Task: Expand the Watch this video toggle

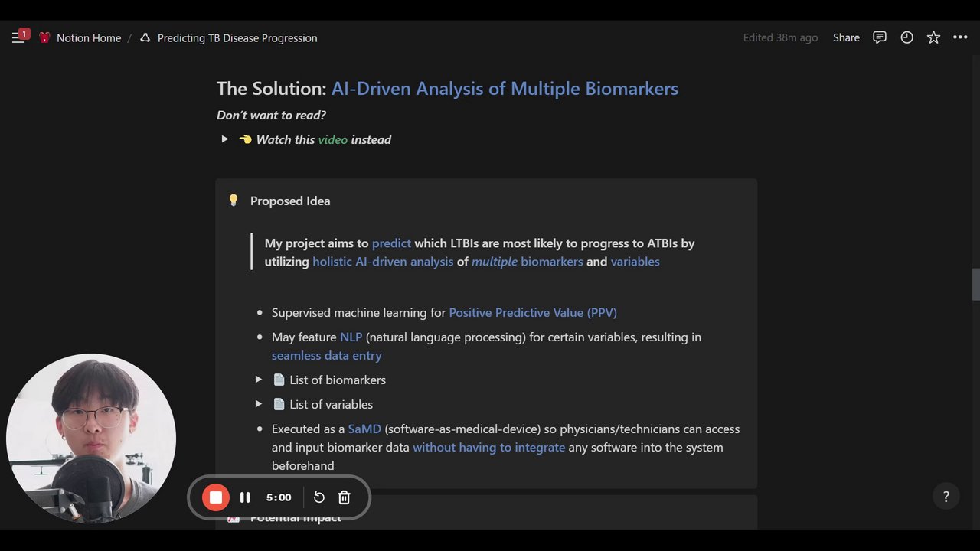Action: click(x=224, y=139)
